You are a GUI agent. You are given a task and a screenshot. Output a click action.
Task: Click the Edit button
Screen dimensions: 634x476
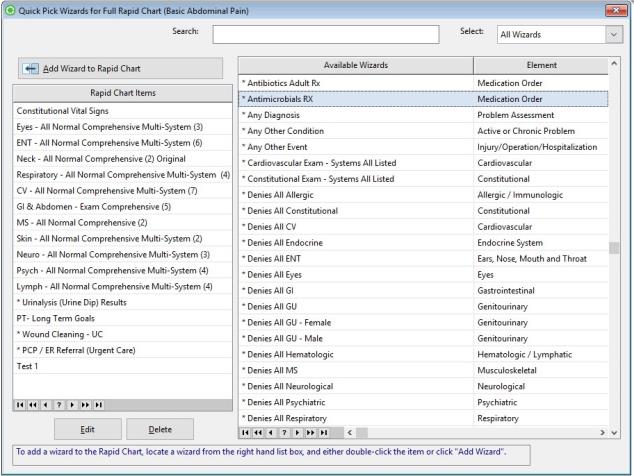88,429
